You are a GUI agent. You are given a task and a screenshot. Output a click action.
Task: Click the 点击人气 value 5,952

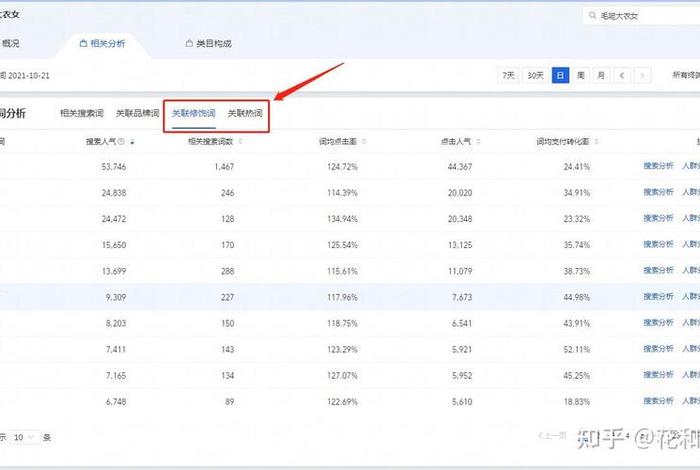(462, 376)
